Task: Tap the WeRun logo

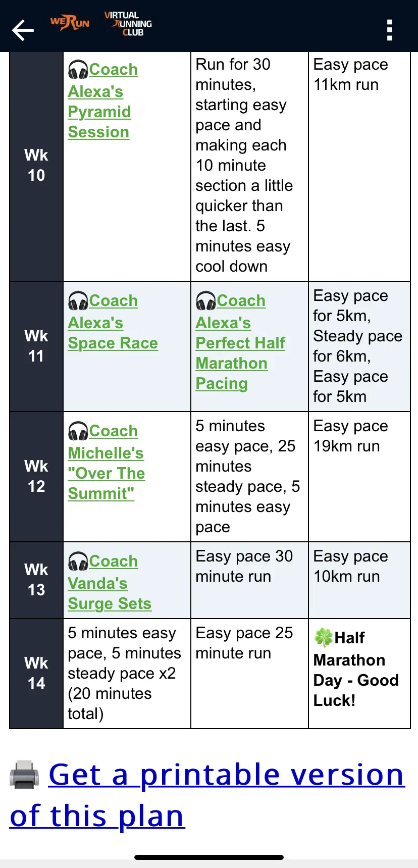Action: pyautogui.click(x=70, y=23)
